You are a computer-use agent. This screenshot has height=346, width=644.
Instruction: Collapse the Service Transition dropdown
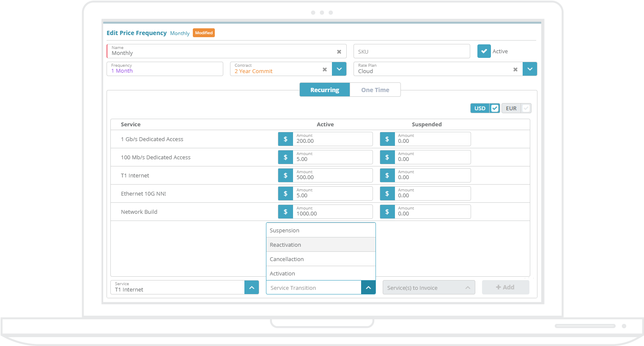click(x=368, y=287)
